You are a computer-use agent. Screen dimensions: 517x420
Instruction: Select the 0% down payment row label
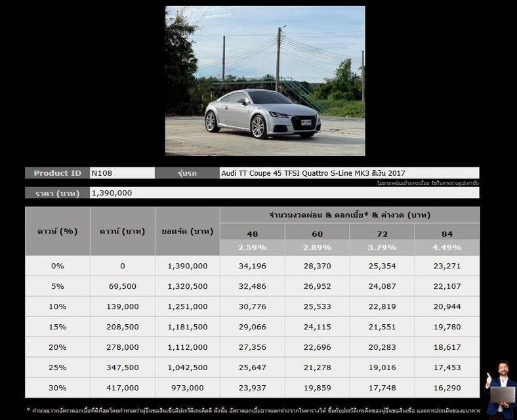(57, 266)
